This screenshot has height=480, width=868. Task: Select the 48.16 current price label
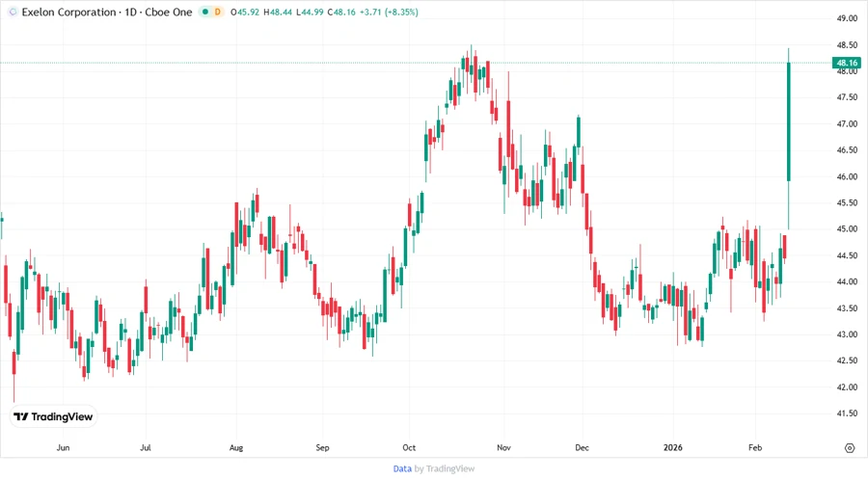pyautogui.click(x=847, y=63)
